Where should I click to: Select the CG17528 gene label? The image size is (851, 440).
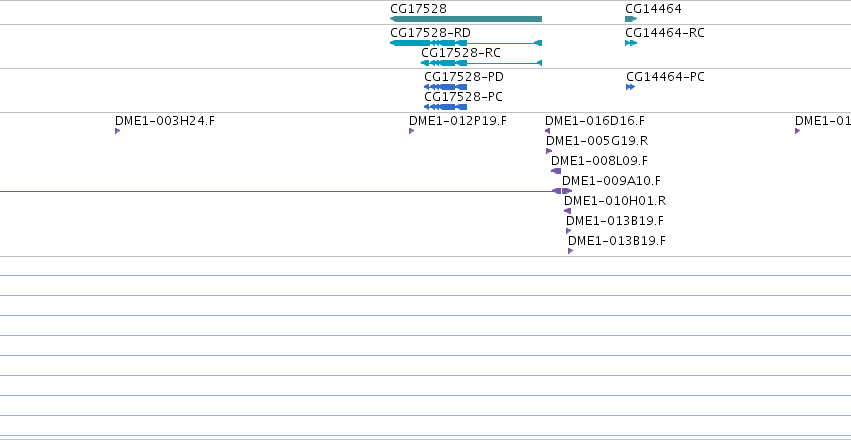(x=418, y=9)
